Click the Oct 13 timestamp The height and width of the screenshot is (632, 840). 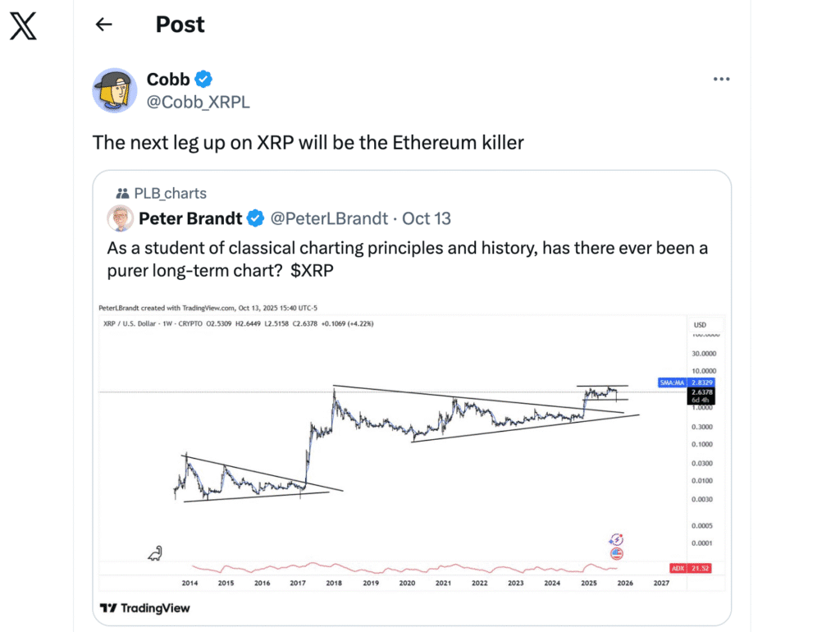427,218
